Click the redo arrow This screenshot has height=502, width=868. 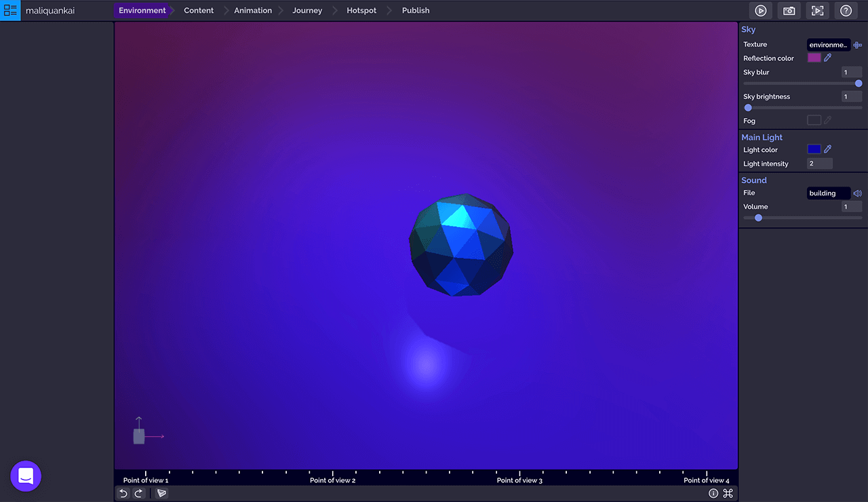(138, 493)
